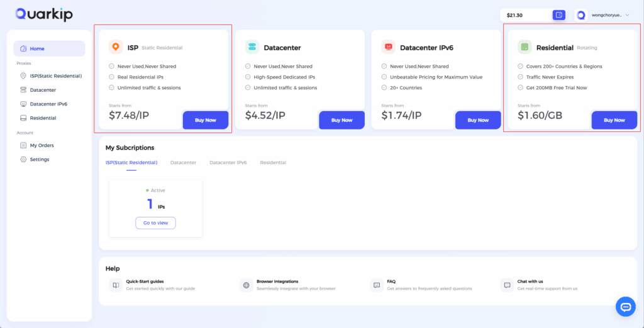Viewport: 644px width, 328px height.
Task: Go to Home in sidebar
Action: pos(49,48)
